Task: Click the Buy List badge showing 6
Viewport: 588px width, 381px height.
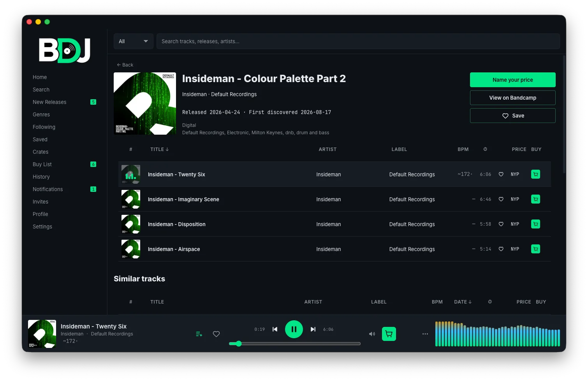Action: (x=93, y=164)
